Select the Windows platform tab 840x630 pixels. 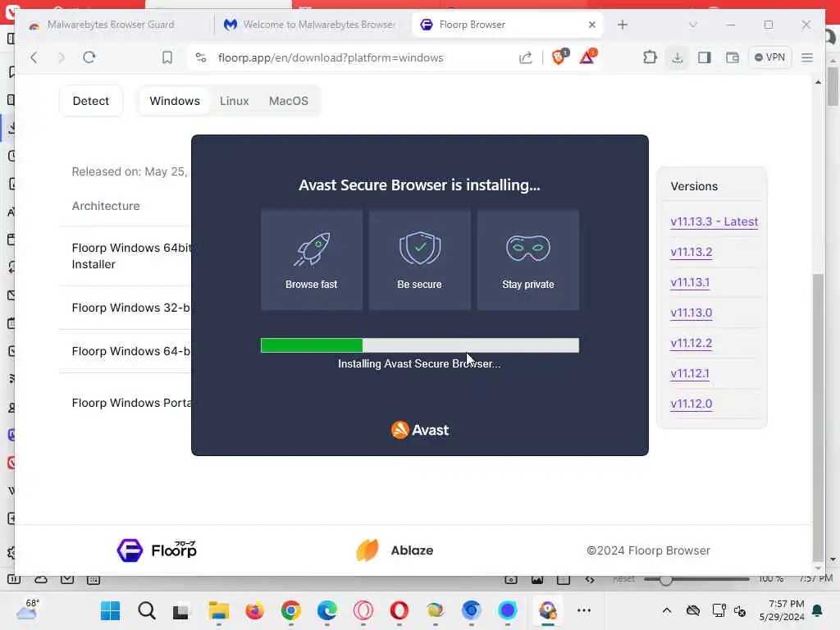tap(175, 101)
